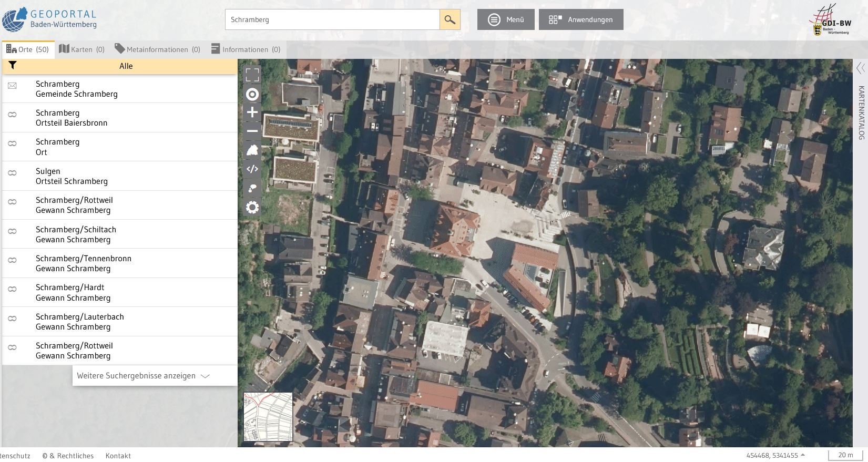Open the embed code tool
Image resolution: width=868 pixels, height=462 pixels.
coord(252,169)
